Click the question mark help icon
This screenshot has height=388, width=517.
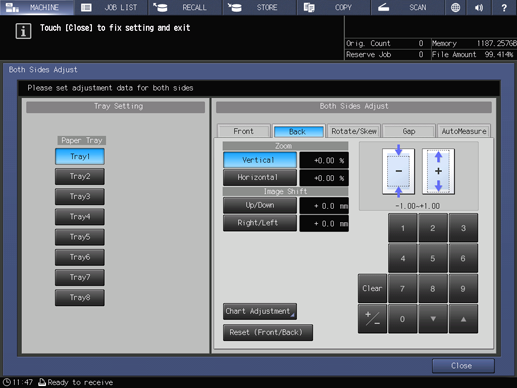pos(504,7)
